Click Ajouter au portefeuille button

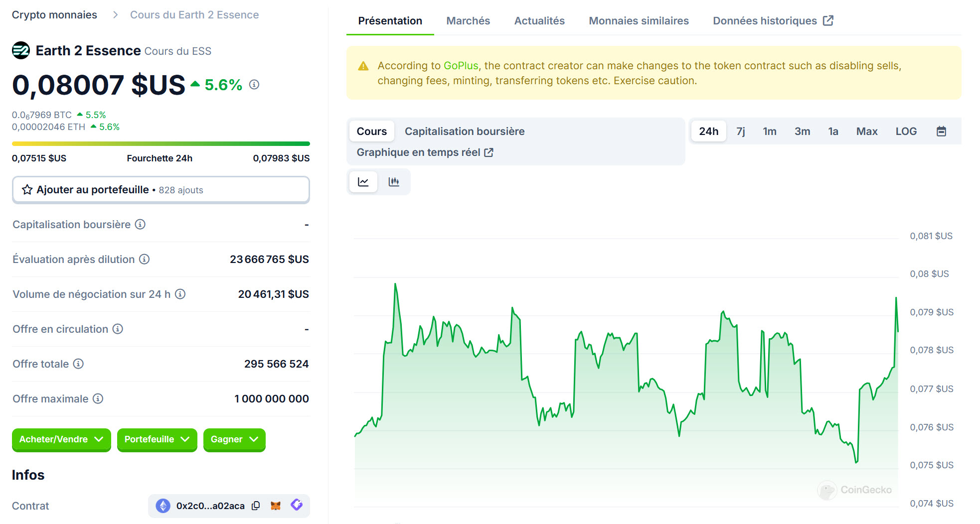coord(161,190)
